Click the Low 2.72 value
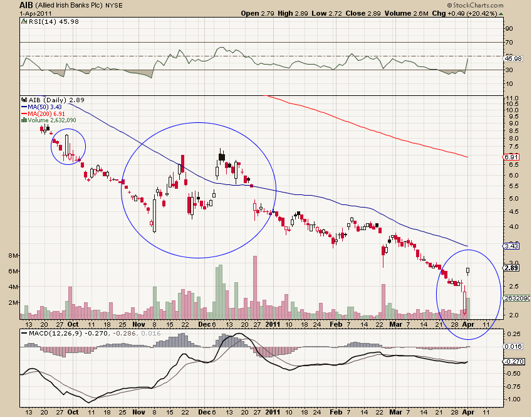 point(326,14)
